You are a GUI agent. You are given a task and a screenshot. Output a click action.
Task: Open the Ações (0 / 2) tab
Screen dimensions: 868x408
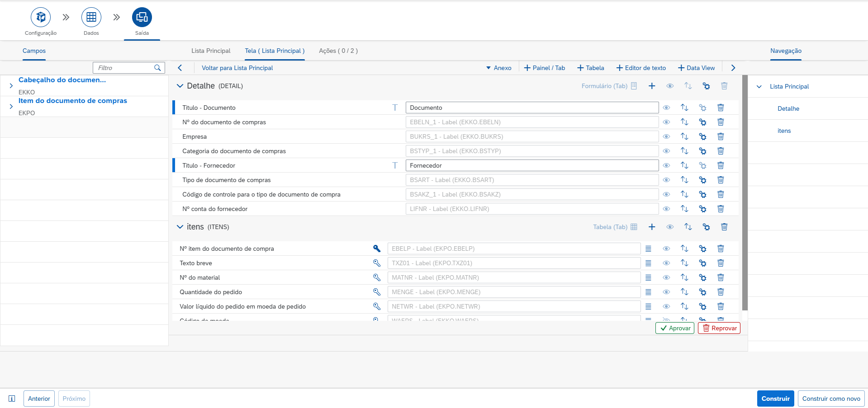[x=338, y=51]
